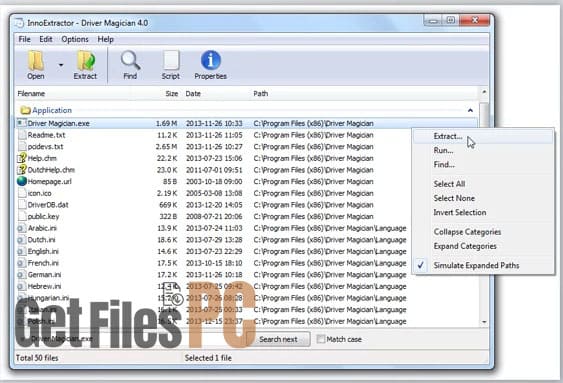Viewport: 563px width, 383px height.
Task: Click the Driver Magician.exe file icon
Action: [22, 123]
